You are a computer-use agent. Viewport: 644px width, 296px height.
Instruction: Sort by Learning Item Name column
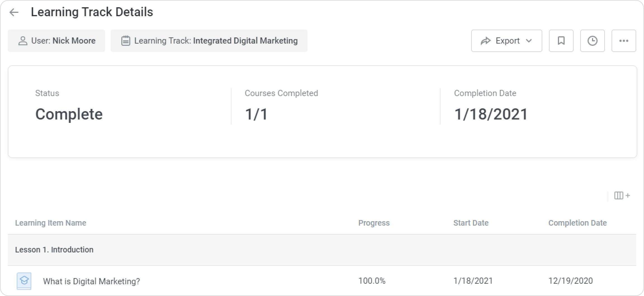(51, 223)
